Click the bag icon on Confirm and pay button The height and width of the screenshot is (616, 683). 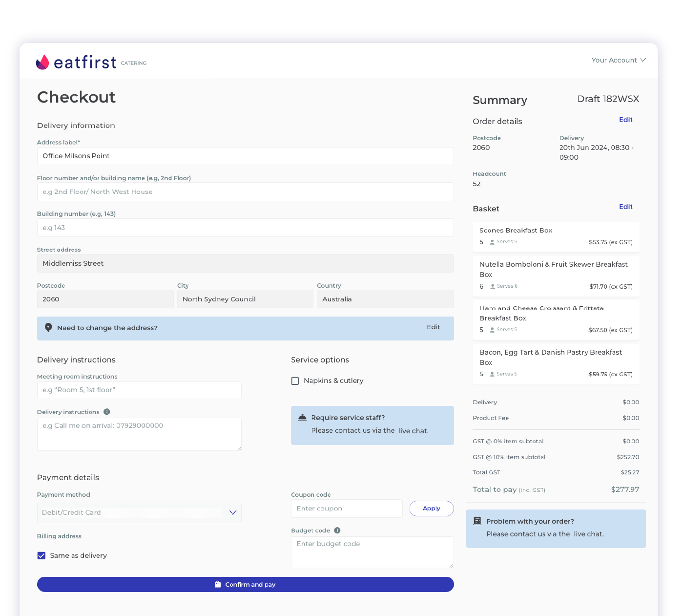tap(218, 584)
